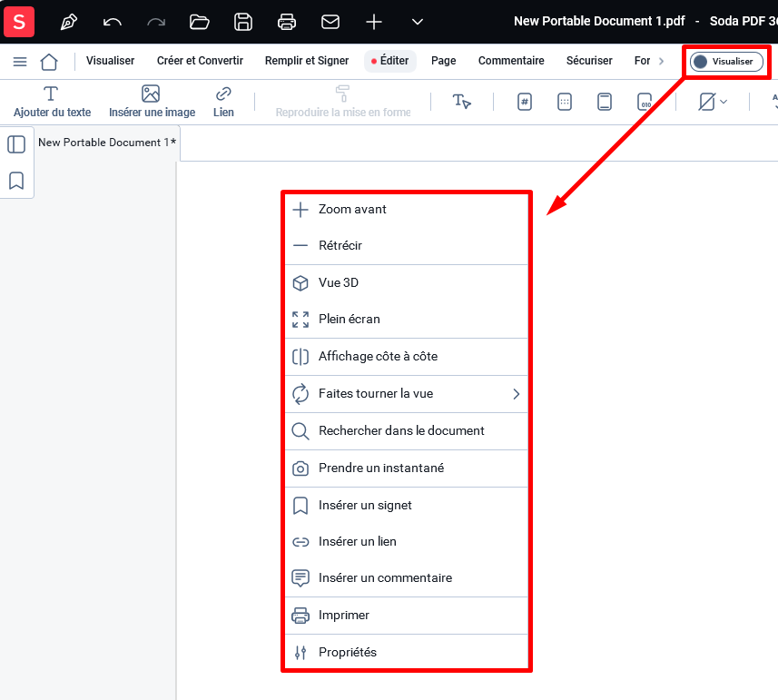
Task: Open the Visualiser ribbon tab
Action: 110,61
